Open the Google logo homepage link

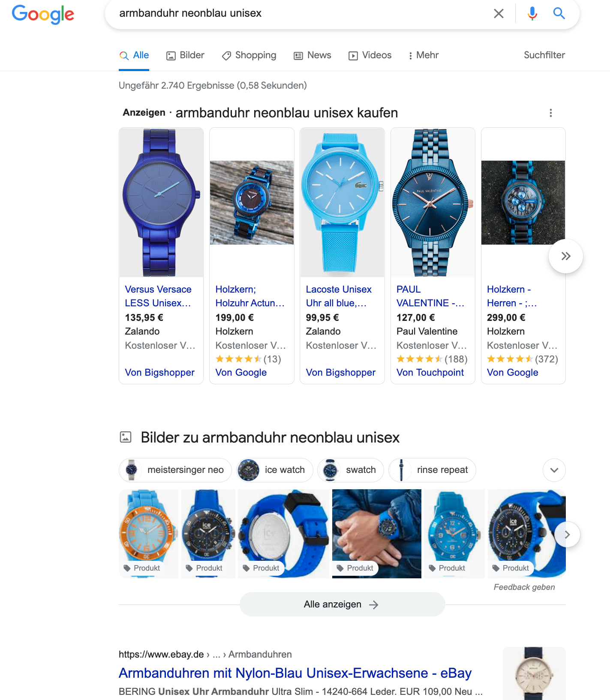(x=43, y=15)
